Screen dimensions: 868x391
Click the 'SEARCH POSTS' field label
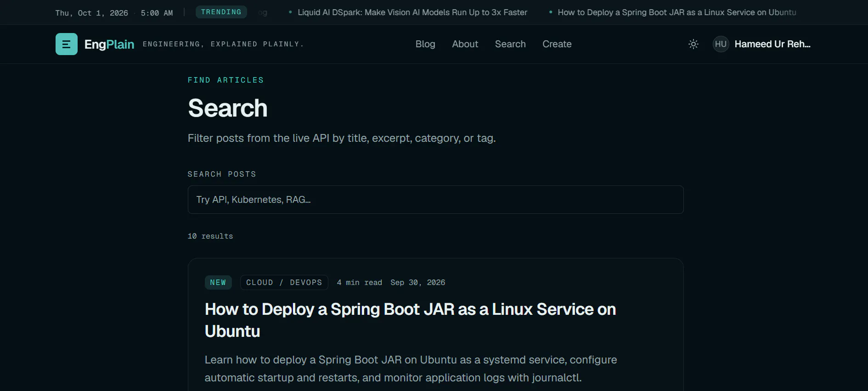tap(222, 174)
